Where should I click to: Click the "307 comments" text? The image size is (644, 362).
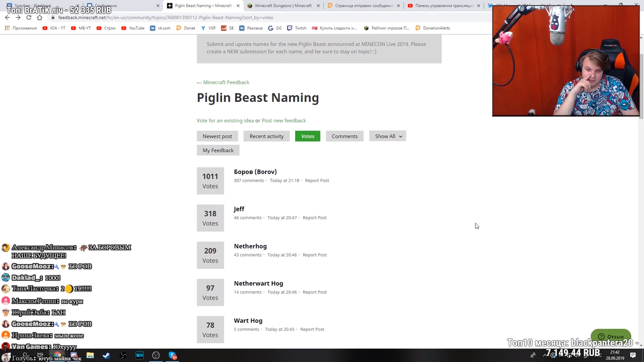point(249,181)
